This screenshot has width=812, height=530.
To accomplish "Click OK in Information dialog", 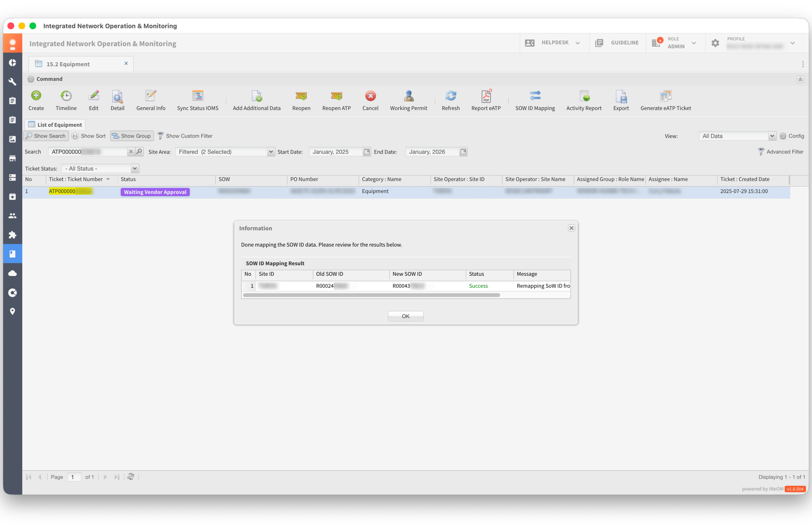I will point(405,316).
